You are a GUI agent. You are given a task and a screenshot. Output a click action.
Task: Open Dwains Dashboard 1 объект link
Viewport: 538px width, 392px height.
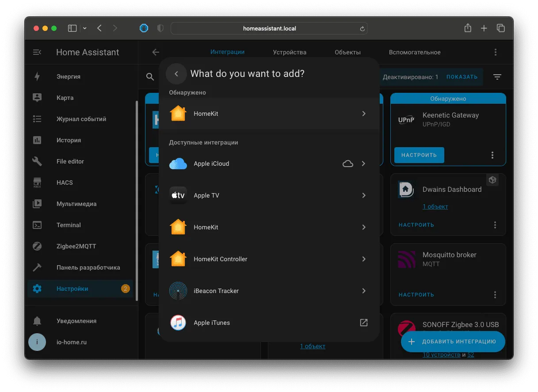tap(435, 206)
